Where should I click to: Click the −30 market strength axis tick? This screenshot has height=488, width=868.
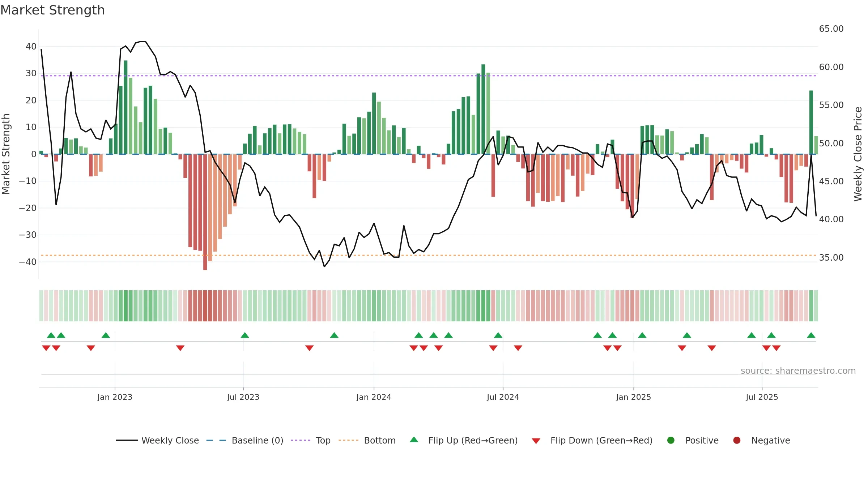pyautogui.click(x=27, y=235)
